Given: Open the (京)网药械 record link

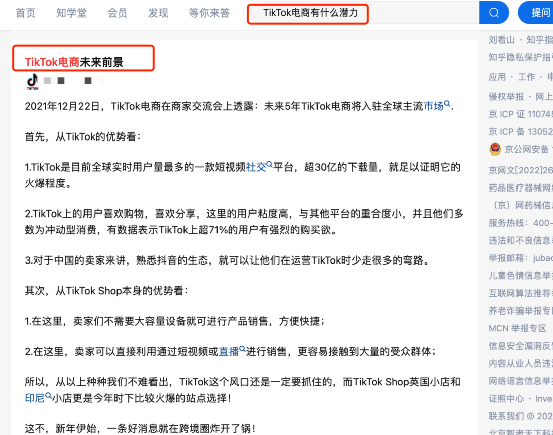Looking at the screenshot, I should coord(521,205).
